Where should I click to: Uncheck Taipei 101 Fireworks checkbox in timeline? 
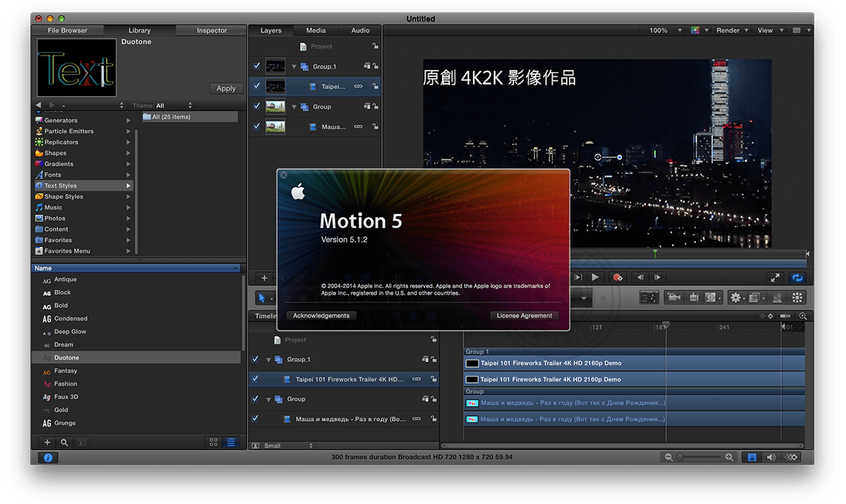[255, 379]
